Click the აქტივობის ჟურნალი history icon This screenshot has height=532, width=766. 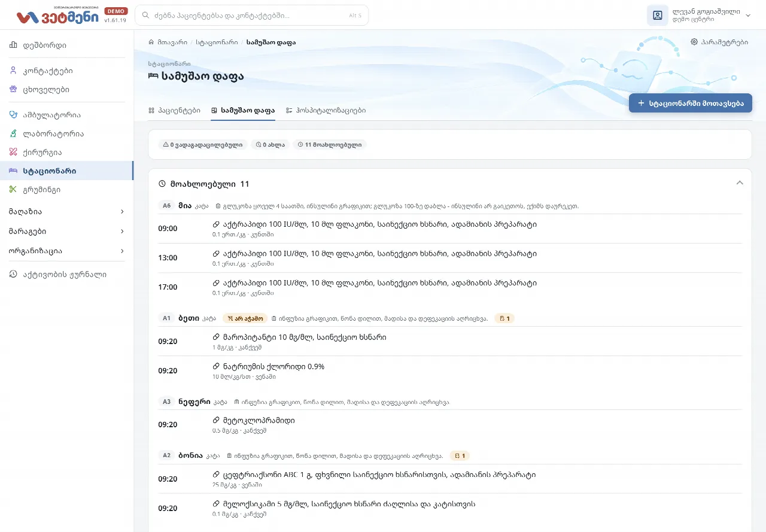click(x=13, y=275)
